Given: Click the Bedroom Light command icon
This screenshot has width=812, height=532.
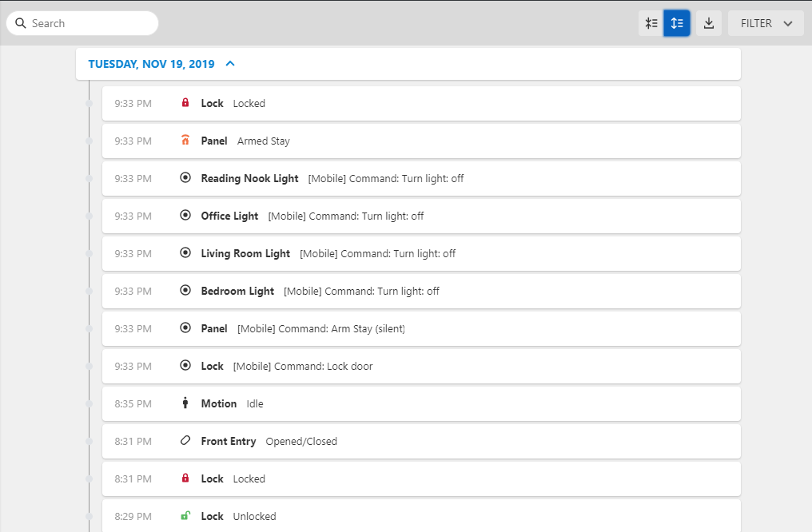Looking at the screenshot, I should [x=185, y=290].
